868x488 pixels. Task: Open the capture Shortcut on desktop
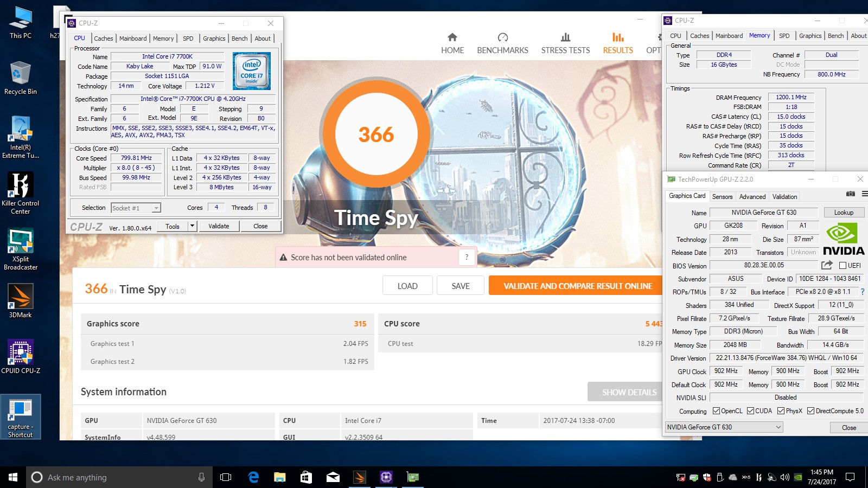(21, 417)
